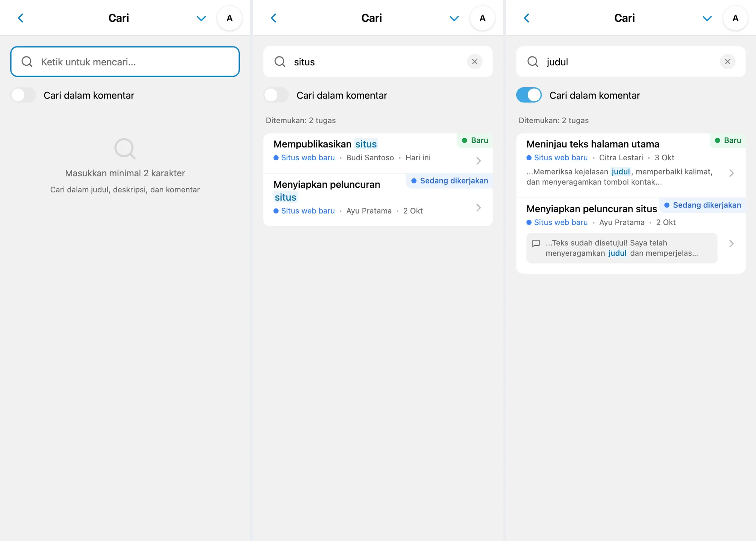Image resolution: width=756 pixels, height=541 pixels.
Task: Click the search field containing 'judul'
Action: coord(631,62)
